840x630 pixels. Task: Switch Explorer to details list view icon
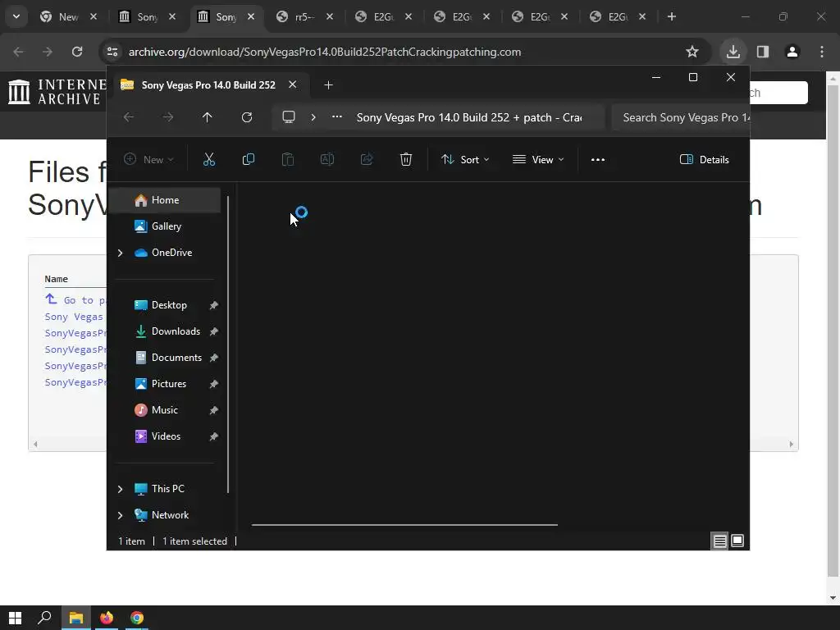719,541
